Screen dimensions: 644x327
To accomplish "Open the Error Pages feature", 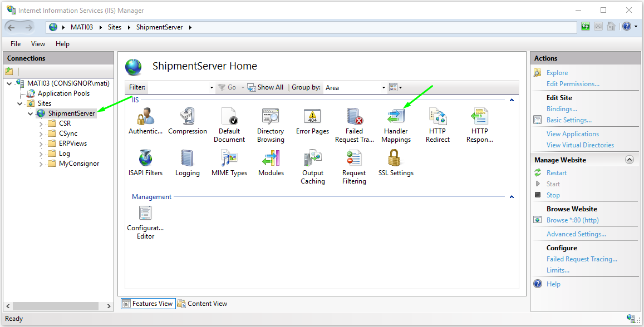I will click(312, 118).
